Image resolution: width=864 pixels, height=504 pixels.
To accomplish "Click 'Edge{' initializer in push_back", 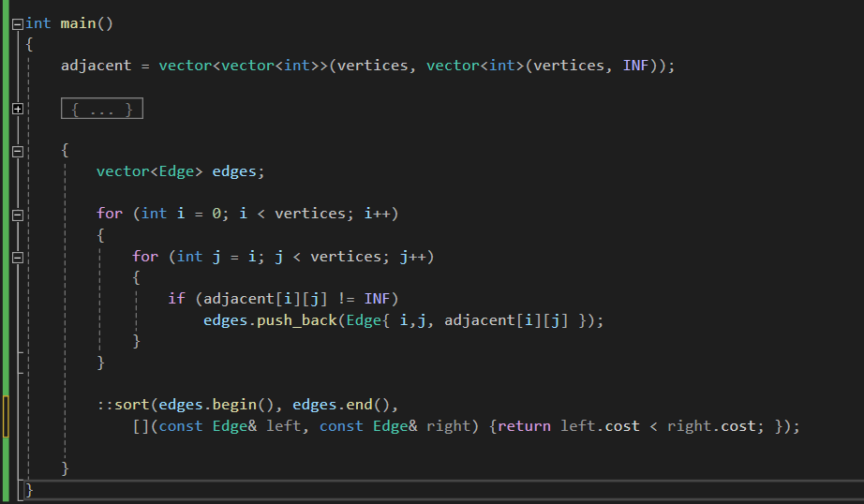I will (367, 320).
